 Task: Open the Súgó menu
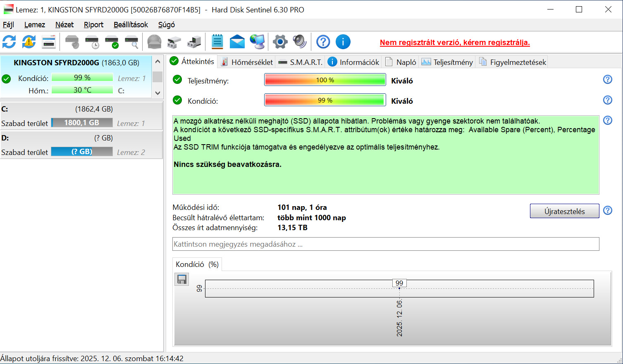[167, 25]
